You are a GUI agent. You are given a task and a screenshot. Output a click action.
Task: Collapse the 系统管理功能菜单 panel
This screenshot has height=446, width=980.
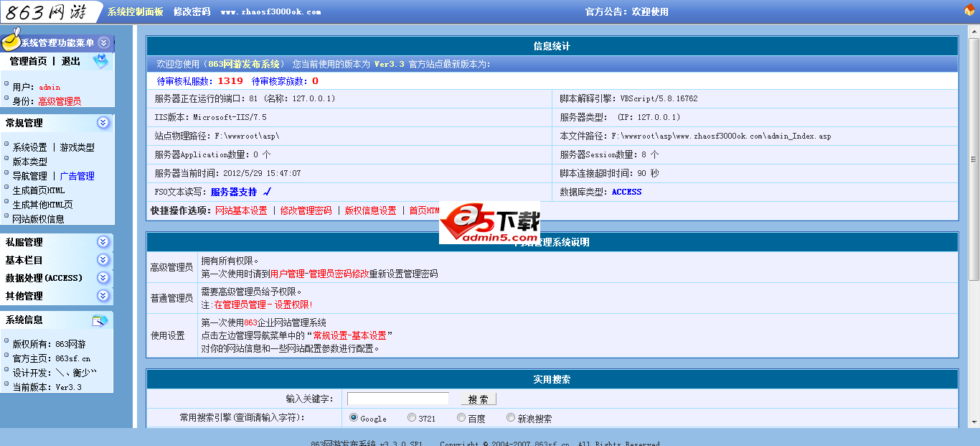[x=104, y=43]
